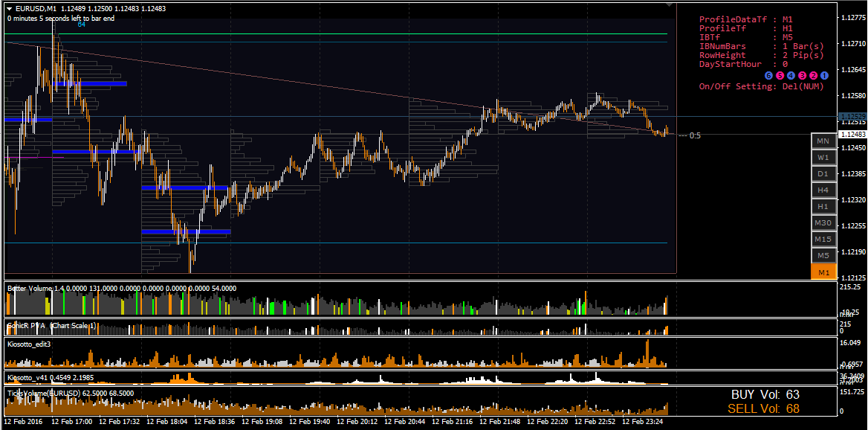
Task: Click the 1.12385 price scale label
Action: pyautogui.click(x=852, y=174)
